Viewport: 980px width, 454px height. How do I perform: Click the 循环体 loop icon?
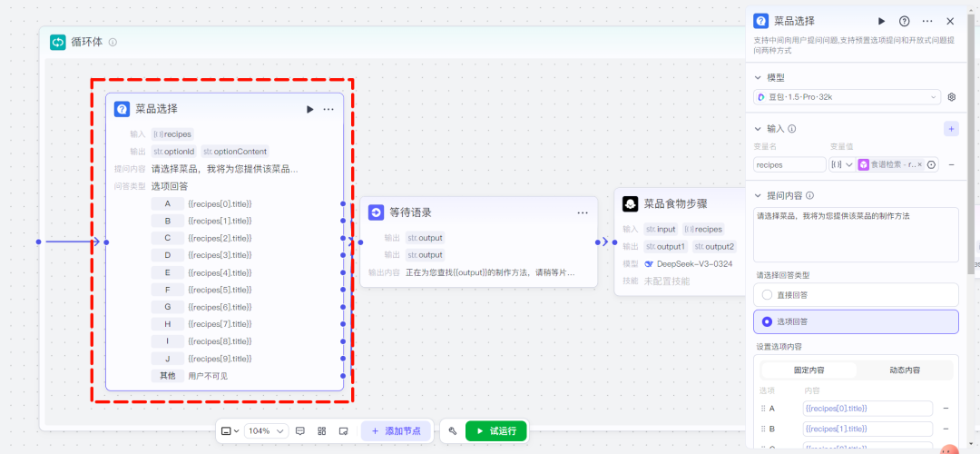58,42
